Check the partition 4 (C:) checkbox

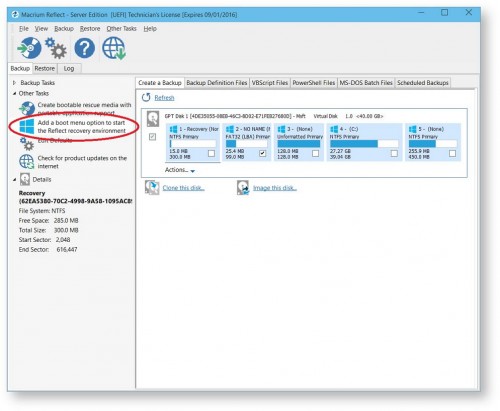pos(394,153)
